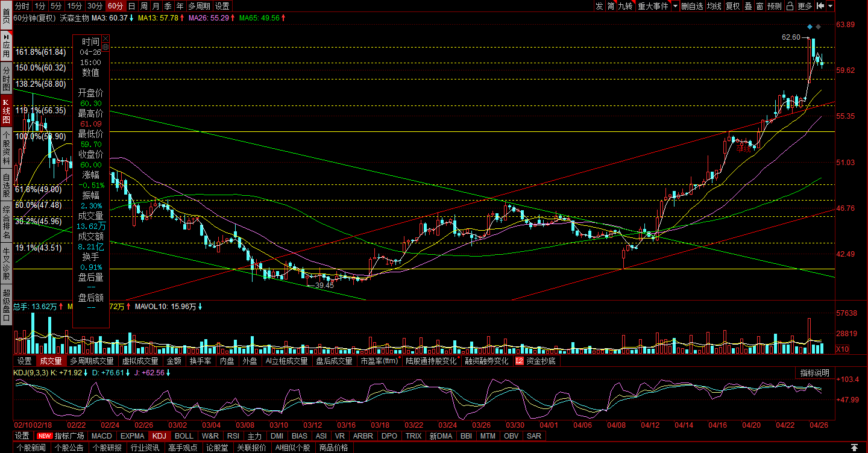Screen dimensions: 868x453
Task: Open AI相似个股 link
Action: (293, 448)
